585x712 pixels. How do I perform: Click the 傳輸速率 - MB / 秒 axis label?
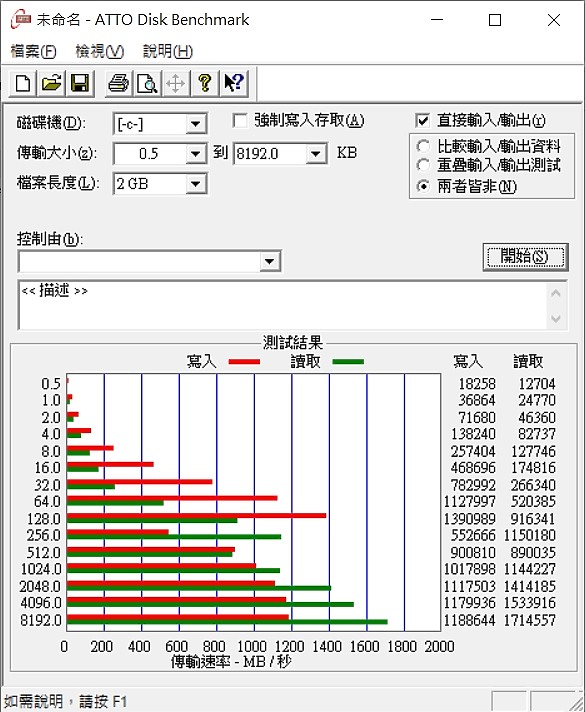231,662
